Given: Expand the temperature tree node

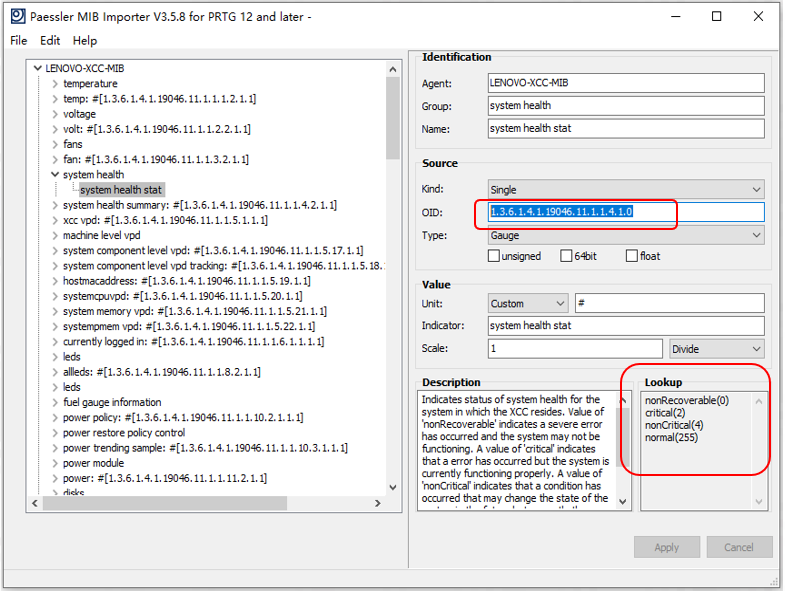Looking at the screenshot, I should [55, 84].
